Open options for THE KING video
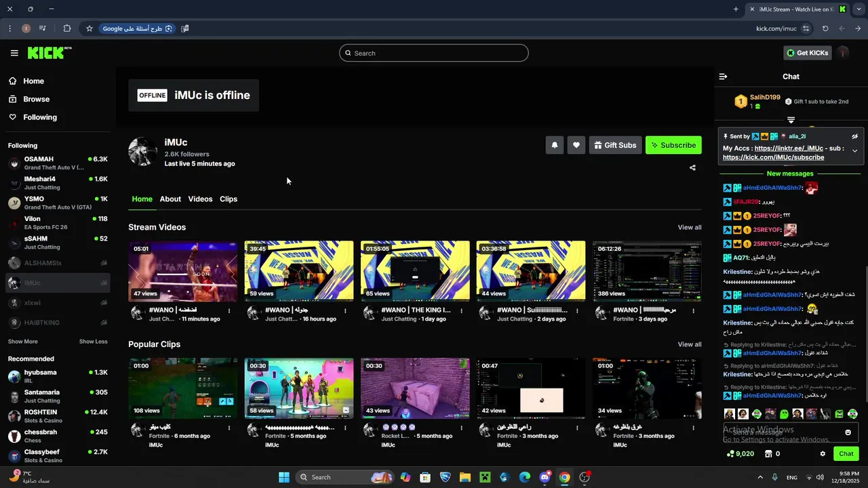This screenshot has width=868, height=488. click(461, 311)
